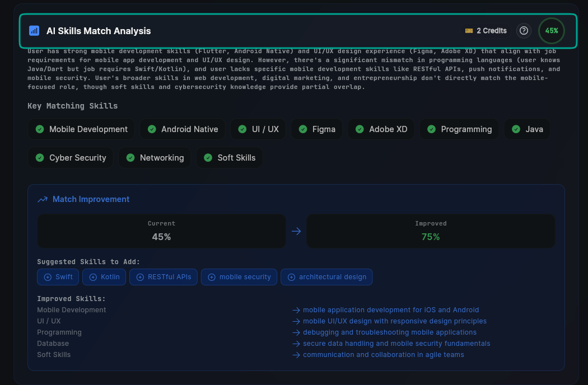Toggle the checkmark on the Figma skill
The height and width of the screenshot is (385, 588).
coord(302,129)
